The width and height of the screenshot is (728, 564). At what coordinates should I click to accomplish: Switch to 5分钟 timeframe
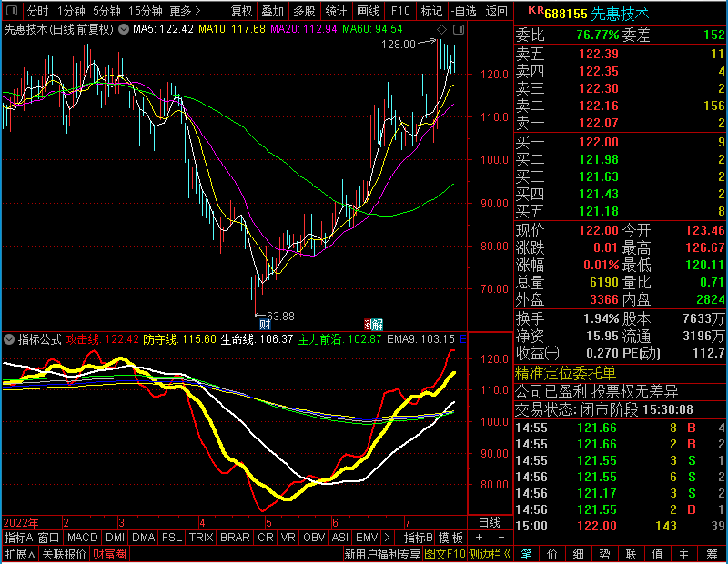tap(106, 11)
